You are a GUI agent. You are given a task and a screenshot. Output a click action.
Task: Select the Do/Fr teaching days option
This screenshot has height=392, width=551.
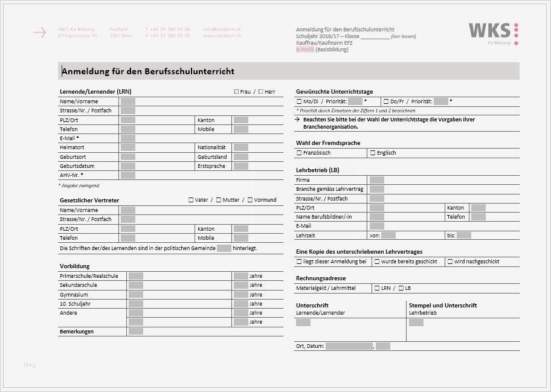(386, 101)
